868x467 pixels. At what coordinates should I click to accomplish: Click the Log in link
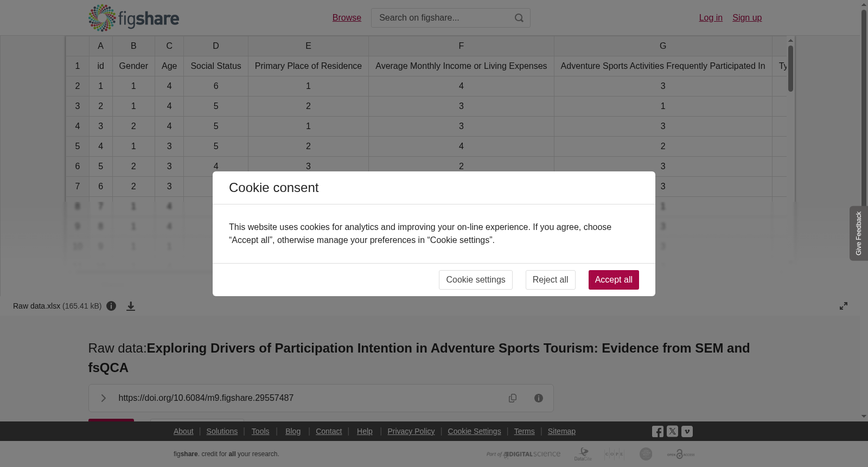[x=711, y=18]
